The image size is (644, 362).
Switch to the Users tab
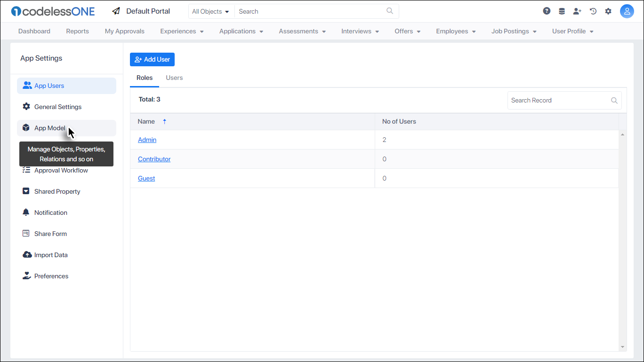(174, 78)
